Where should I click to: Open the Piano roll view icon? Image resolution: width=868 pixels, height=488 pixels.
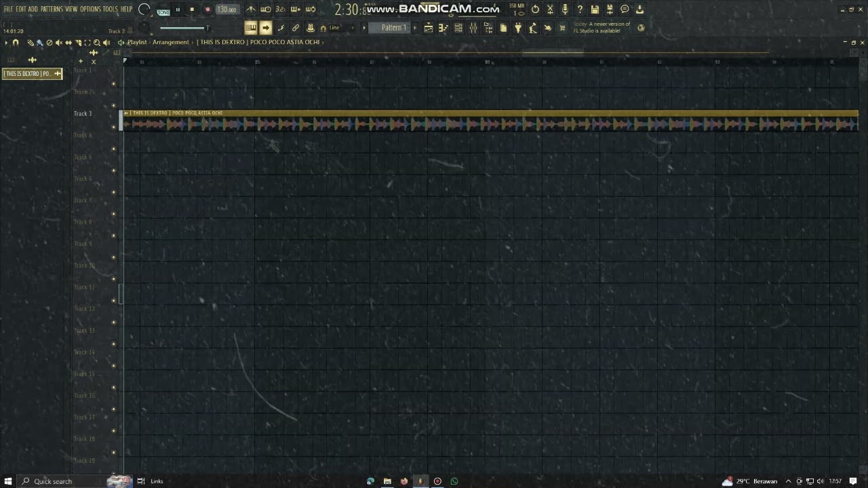tap(443, 28)
